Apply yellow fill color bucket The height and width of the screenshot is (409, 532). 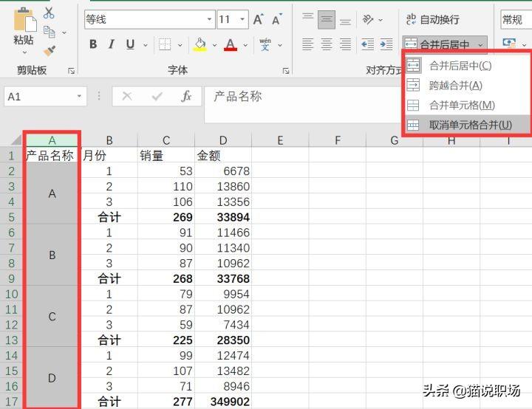200,44
